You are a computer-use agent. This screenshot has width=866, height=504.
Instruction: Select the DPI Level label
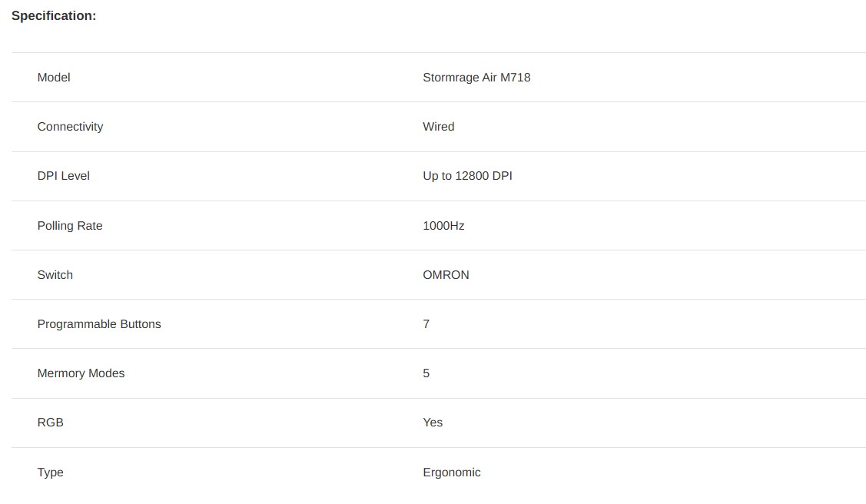pos(64,175)
